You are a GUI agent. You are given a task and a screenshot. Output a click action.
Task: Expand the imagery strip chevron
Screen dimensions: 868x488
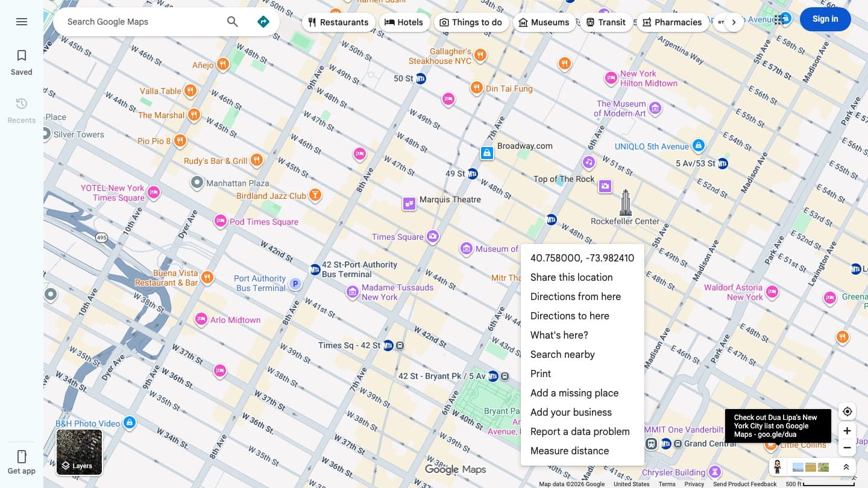[x=846, y=467]
